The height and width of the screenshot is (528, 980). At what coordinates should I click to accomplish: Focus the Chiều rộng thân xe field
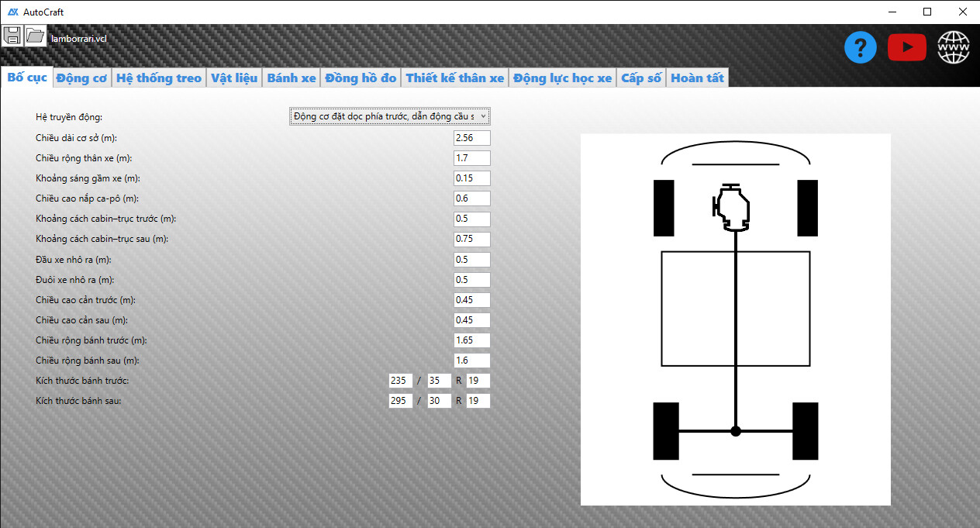pyautogui.click(x=471, y=158)
